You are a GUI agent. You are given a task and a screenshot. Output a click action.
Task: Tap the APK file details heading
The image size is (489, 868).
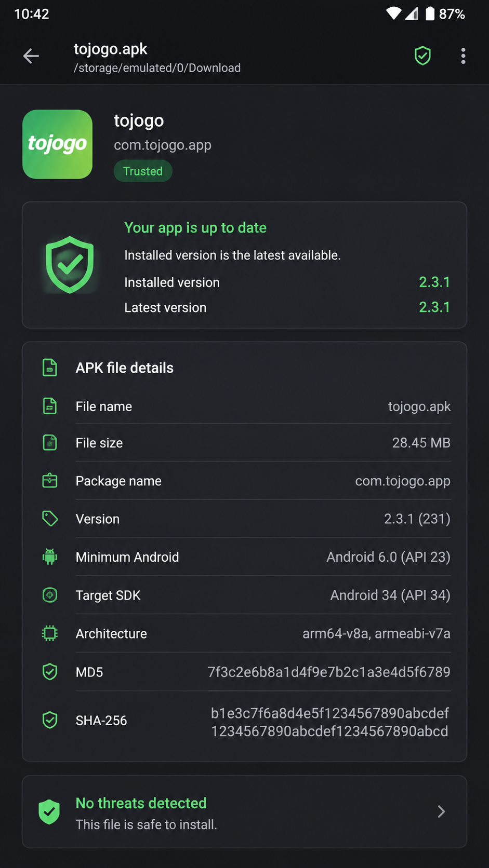pyautogui.click(x=125, y=368)
